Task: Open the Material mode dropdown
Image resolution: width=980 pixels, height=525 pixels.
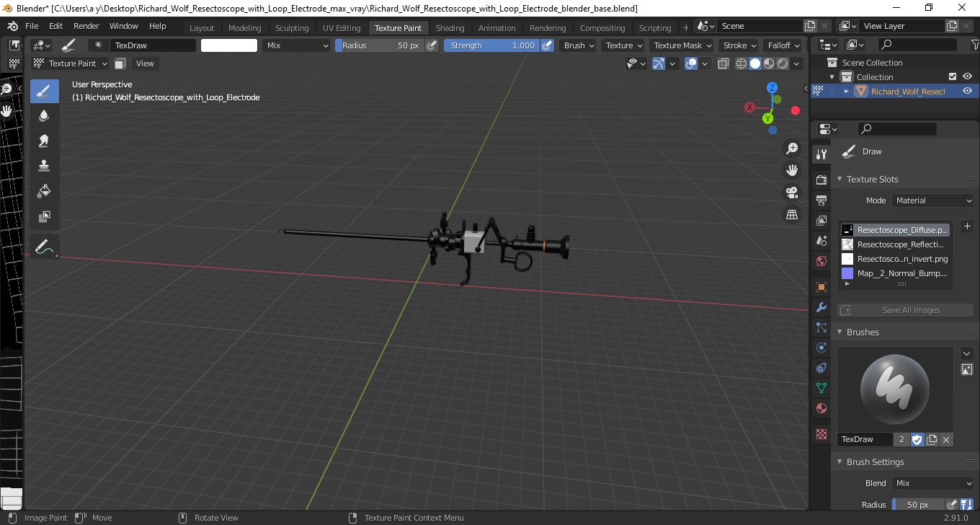Action: (x=932, y=200)
